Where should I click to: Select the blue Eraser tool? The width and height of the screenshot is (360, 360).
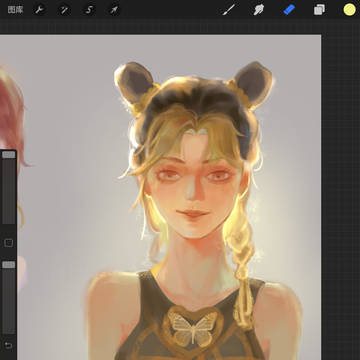point(289,10)
